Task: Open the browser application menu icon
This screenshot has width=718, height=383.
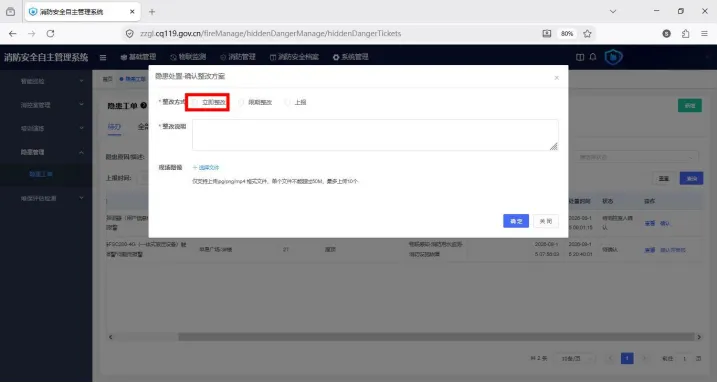Action: pos(704,33)
